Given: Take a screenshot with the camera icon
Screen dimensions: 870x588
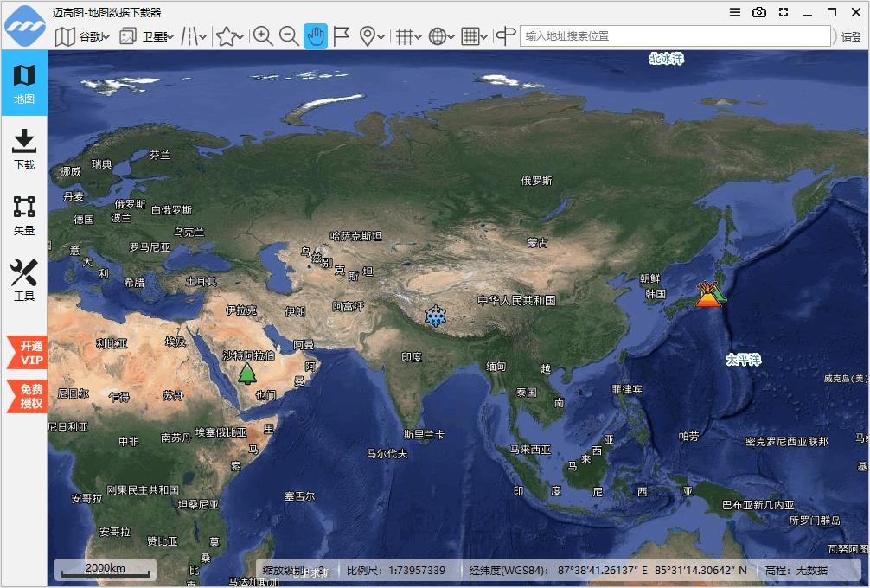Looking at the screenshot, I should [x=759, y=12].
